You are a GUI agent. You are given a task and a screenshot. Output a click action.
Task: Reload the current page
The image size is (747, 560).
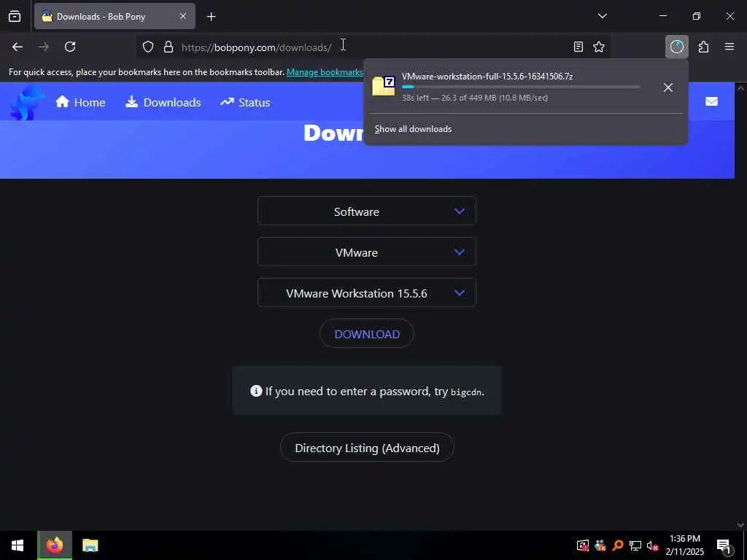pyautogui.click(x=70, y=47)
